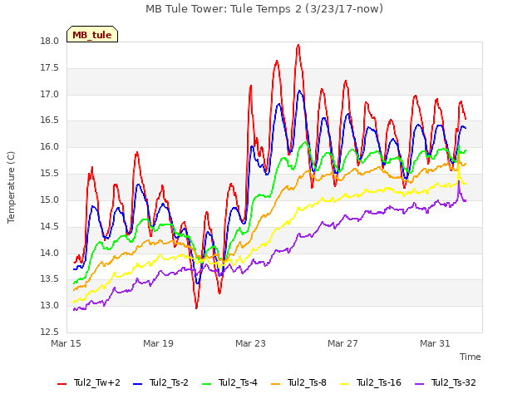Click the 17.5 y-axis tick label
Image resolution: width=532 pixels, height=399 pixels.
click(x=50, y=68)
